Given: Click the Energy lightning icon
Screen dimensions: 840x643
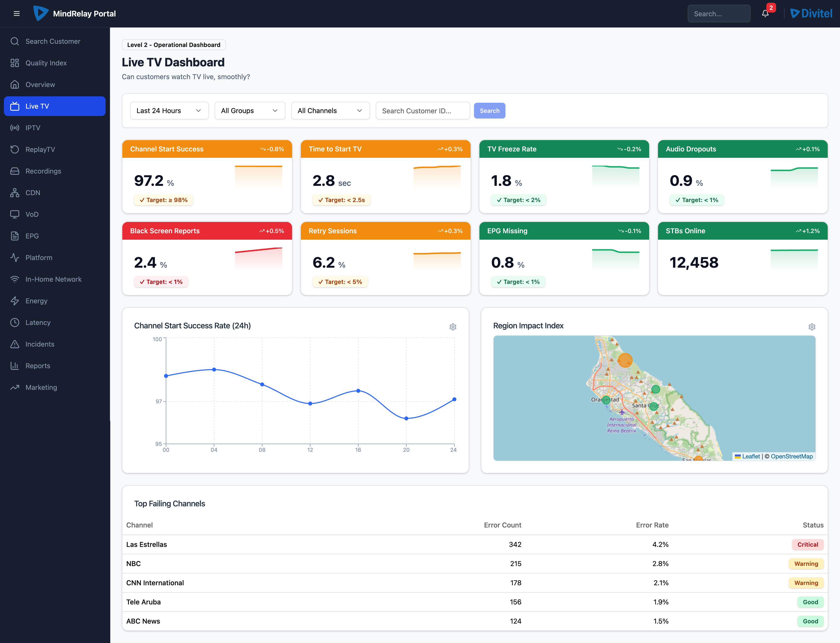Looking at the screenshot, I should 14,301.
